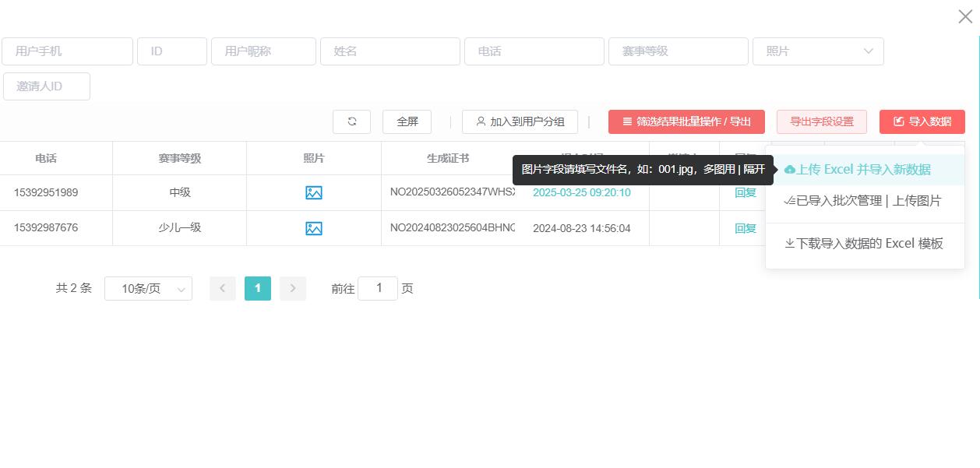Image resolution: width=980 pixels, height=468 pixels.
Task: Go to next page arrow
Action: (293, 288)
